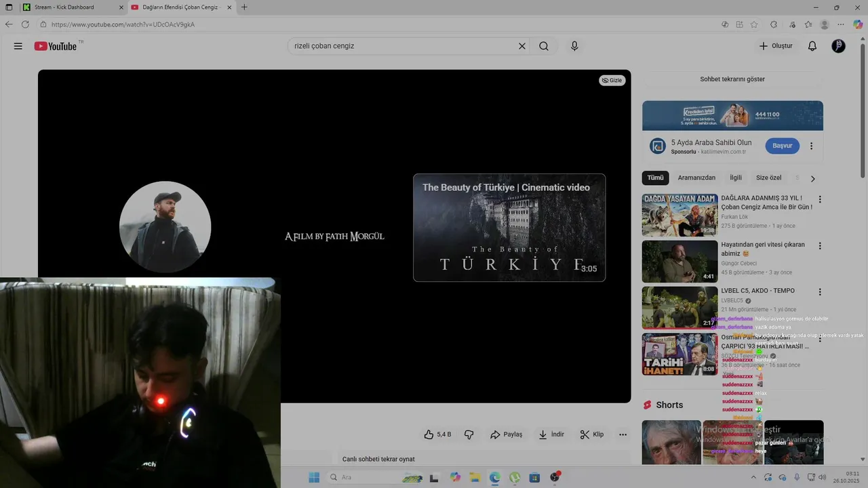Open the Windows Start menu
The image size is (868, 488).
point(314,477)
